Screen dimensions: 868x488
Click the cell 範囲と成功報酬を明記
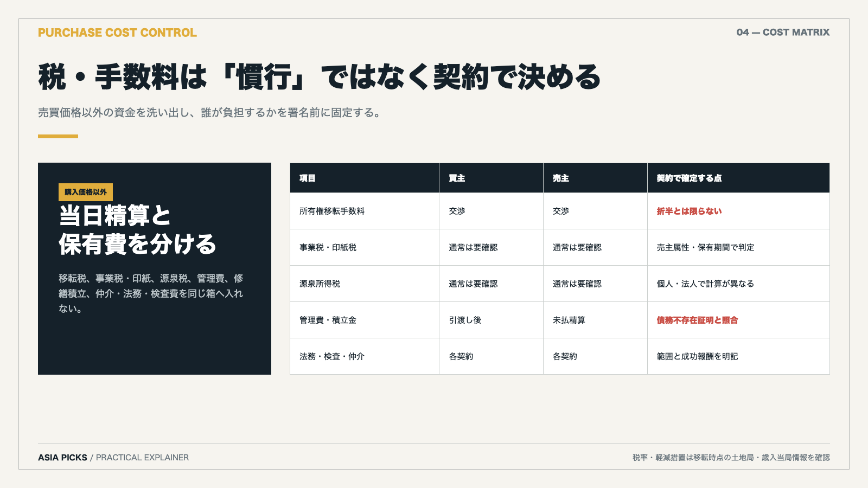pos(697,356)
